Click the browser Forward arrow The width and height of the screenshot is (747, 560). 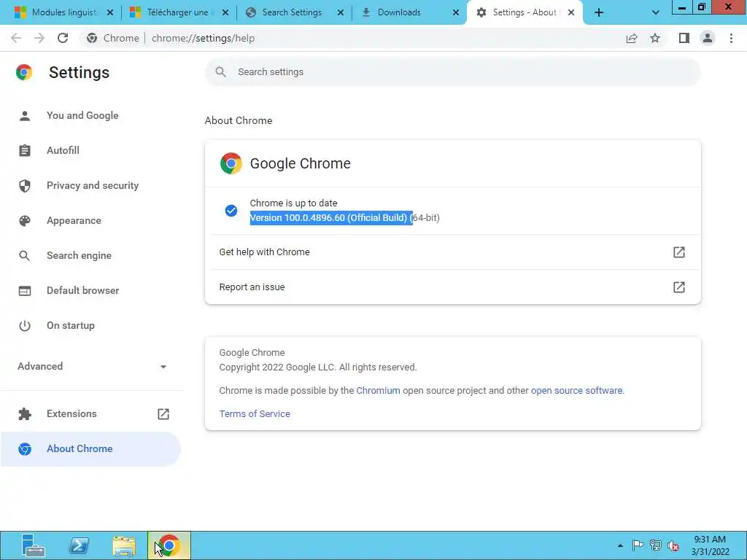(39, 38)
